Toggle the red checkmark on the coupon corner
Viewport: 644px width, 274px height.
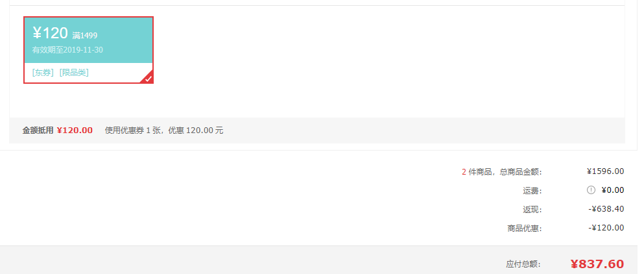click(149, 78)
